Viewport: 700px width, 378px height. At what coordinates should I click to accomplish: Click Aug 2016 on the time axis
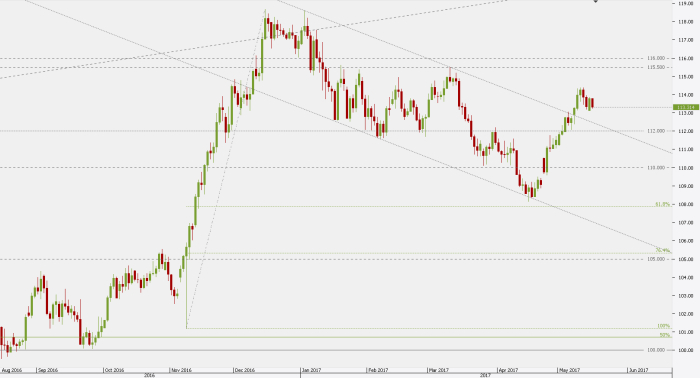pyautogui.click(x=12, y=370)
